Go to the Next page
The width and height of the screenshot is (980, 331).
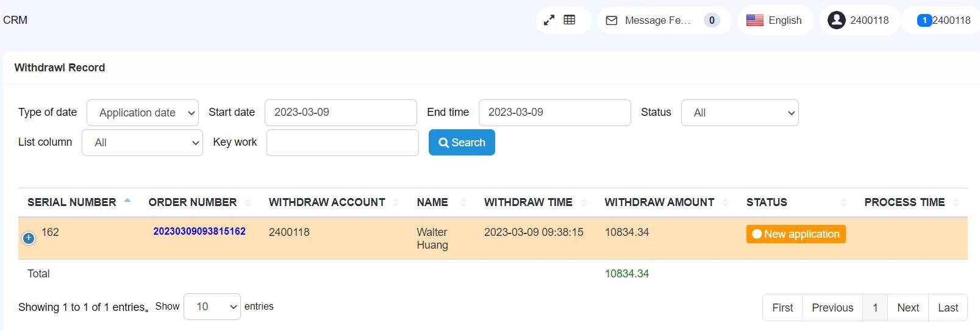click(907, 308)
